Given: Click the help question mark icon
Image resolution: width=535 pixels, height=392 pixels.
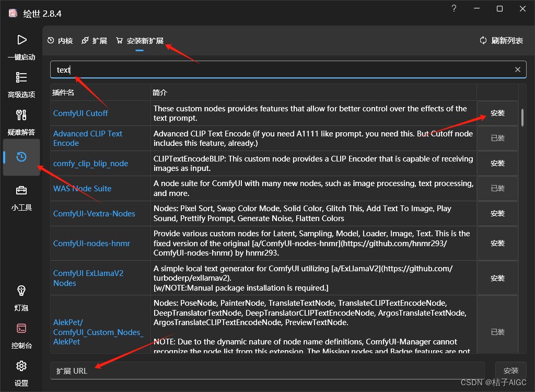Looking at the screenshot, I should [454, 8].
